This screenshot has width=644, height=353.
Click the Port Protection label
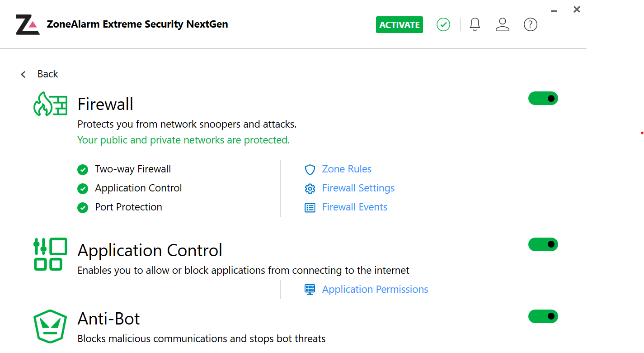point(128,207)
